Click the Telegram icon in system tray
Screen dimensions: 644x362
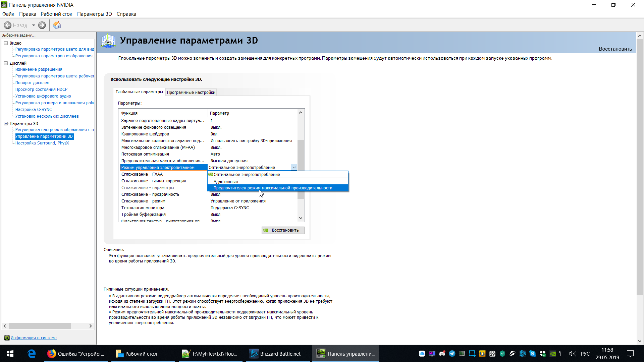(x=452, y=354)
